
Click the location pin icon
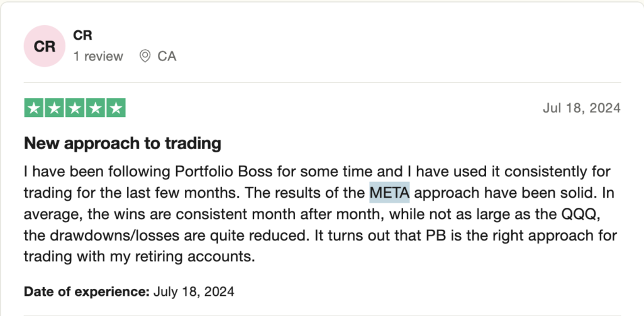click(145, 56)
